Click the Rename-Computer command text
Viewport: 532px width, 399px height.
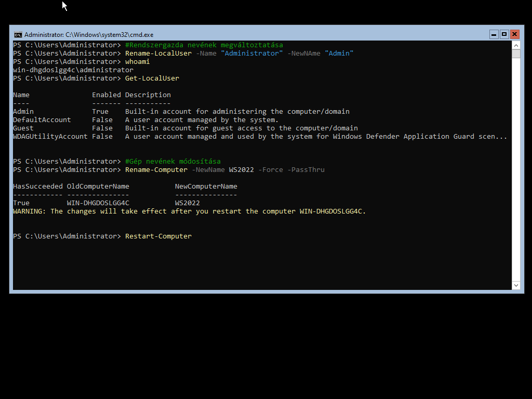tap(156, 170)
